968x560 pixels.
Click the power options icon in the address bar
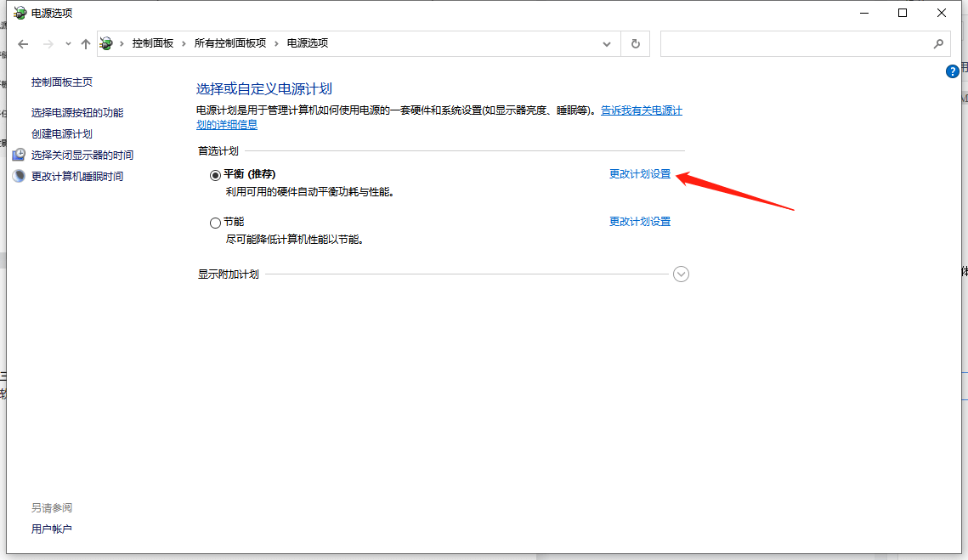106,43
